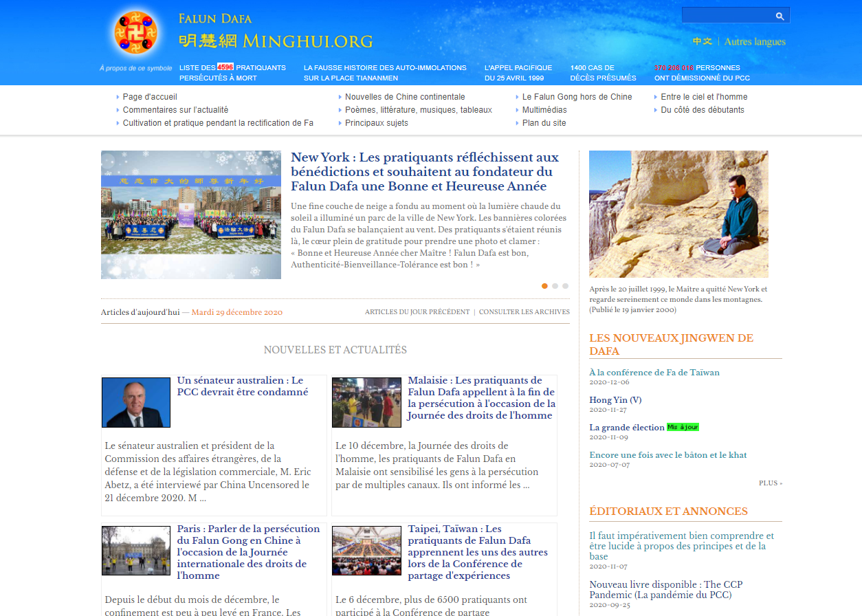Click the Falun emblem logo icon
This screenshot has height=616, width=862.
coord(135,32)
